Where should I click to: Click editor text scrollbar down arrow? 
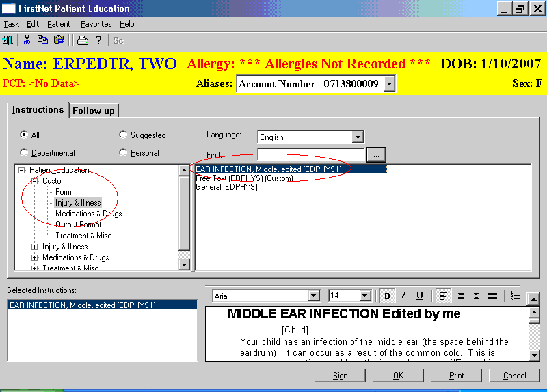(x=534, y=355)
